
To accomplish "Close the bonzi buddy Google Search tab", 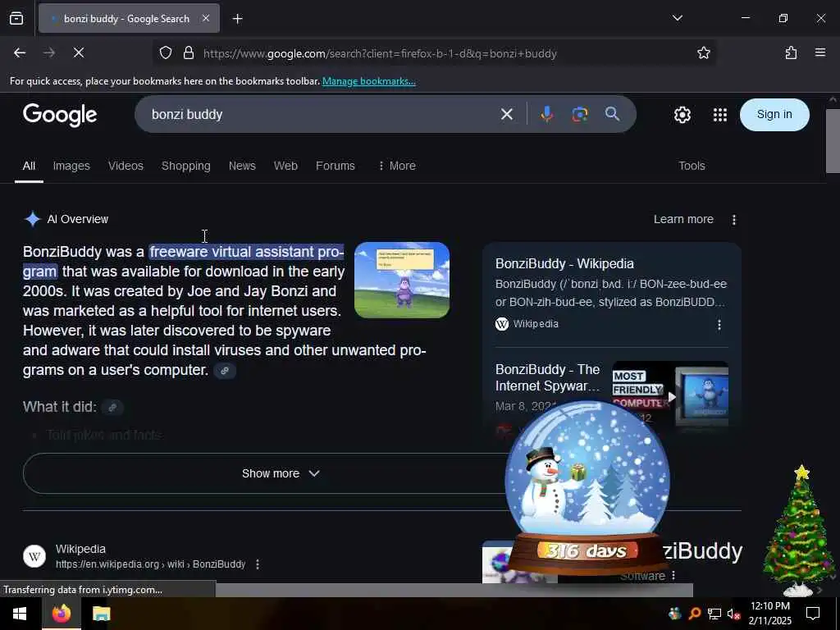I will click(206, 18).
